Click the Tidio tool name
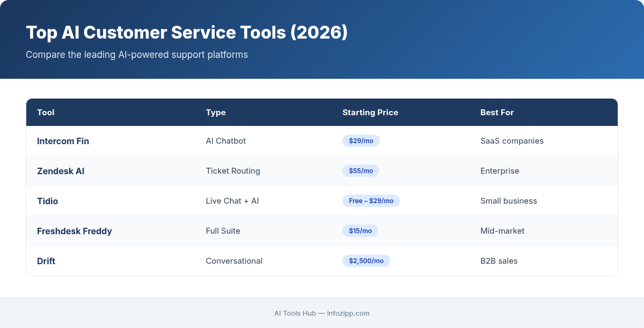The height and width of the screenshot is (328, 644). tap(48, 201)
